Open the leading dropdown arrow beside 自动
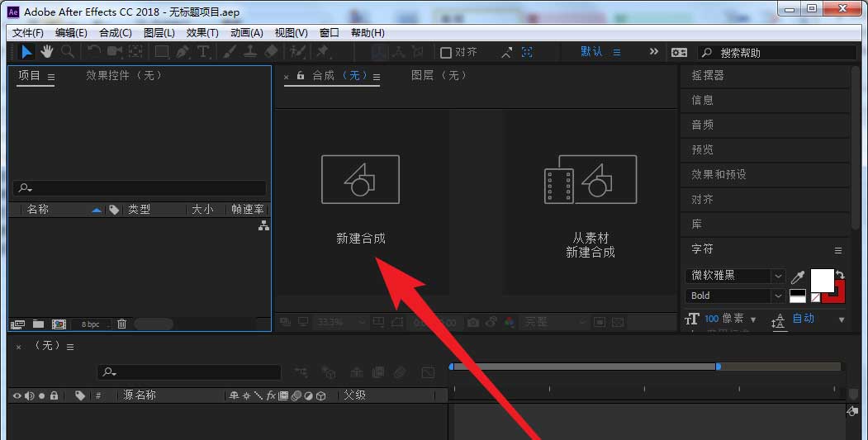Image resolution: width=868 pixels, height=440 pixels. (x=842, y=320)
